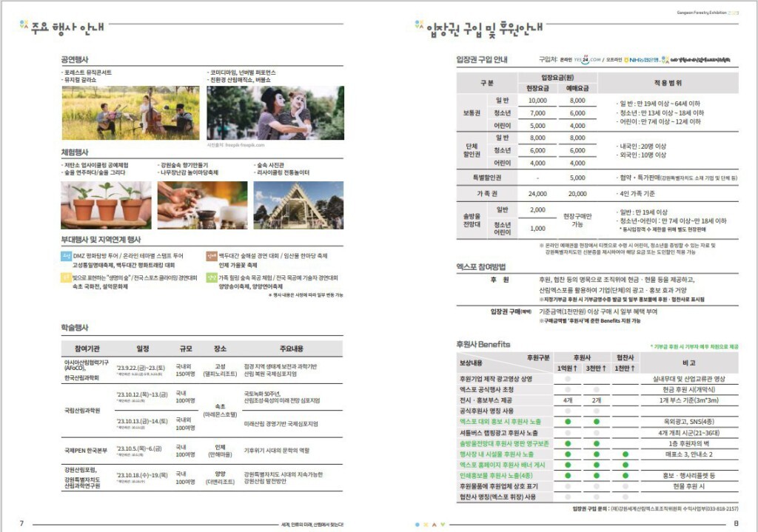Click the triangular wooden pavilion photo
The image size is (758, 532).
(299, 205)
